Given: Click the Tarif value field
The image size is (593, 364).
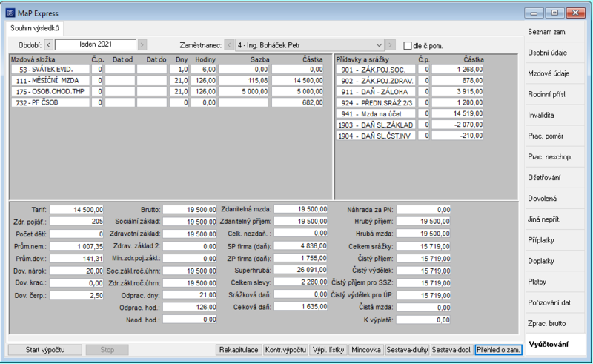Looking at the screenshot, I should click(x=76, y=210).
